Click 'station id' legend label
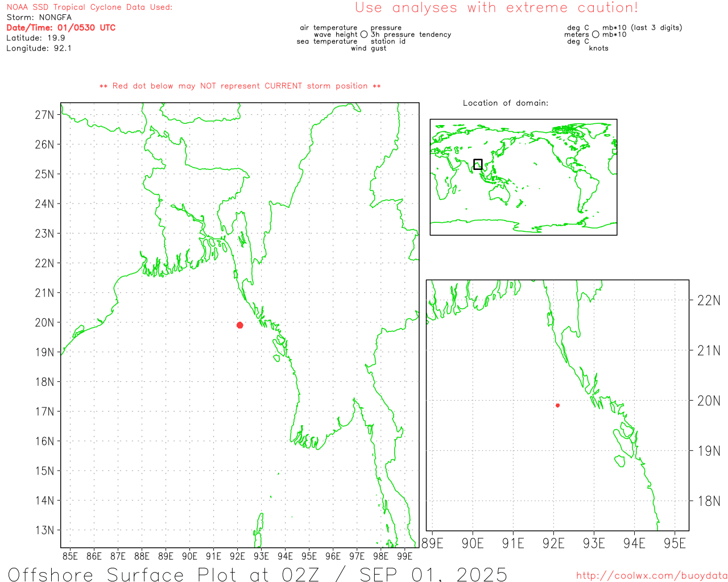The height and width of the screenshot is (582, 728). (388, 41)
